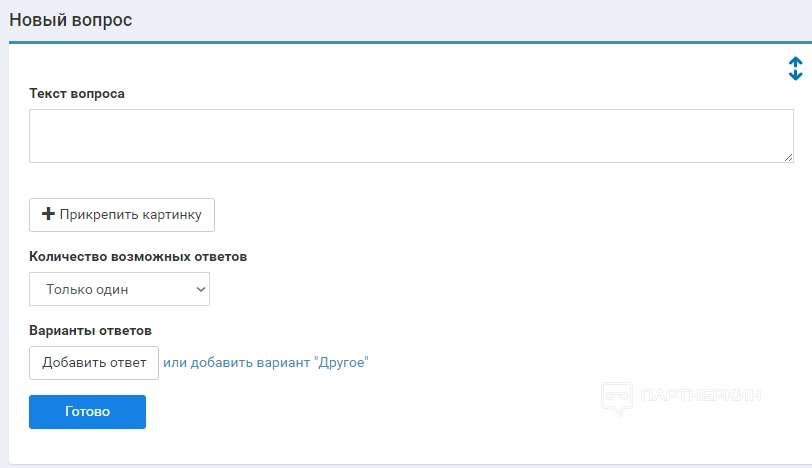Click the Варианты ответов label
Screen dimensions: 812x468
click(x=90, y=330)
